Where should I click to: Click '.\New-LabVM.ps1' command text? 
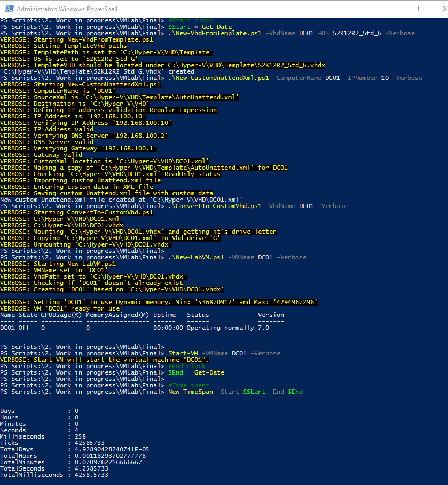pyautogui.click(x=196, y=257)
